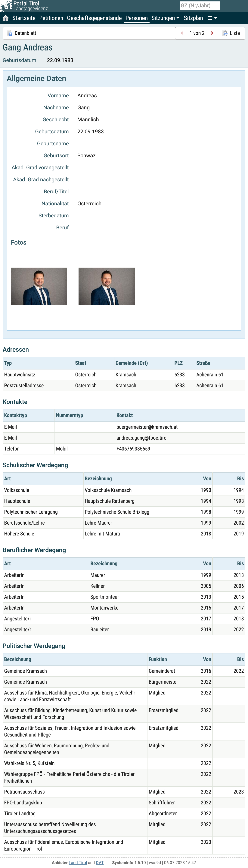Screen dimensions: 248x868
Task: Select the Portal Tirol eagle logo
Action: pos(6,6)
